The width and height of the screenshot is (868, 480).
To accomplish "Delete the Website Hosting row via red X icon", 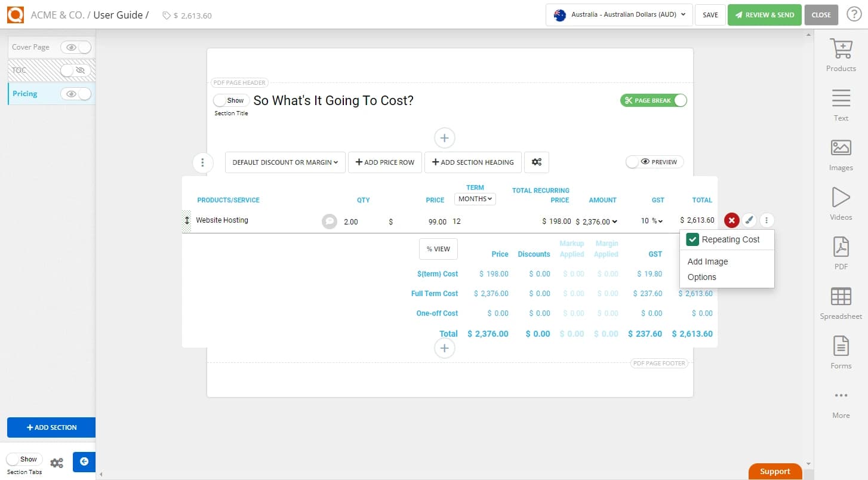I will tap(731, 220).
